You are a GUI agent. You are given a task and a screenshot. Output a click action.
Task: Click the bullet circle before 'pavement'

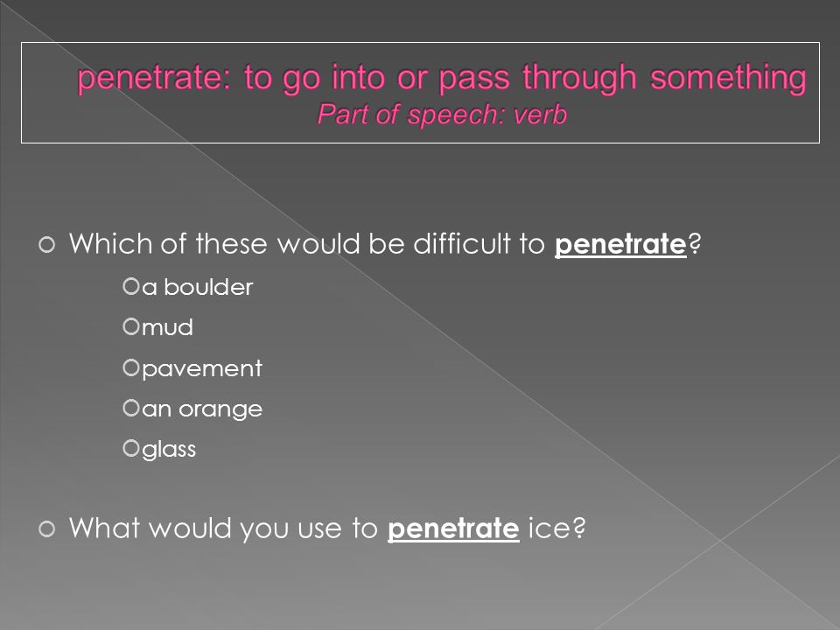(x=131, y=367)
